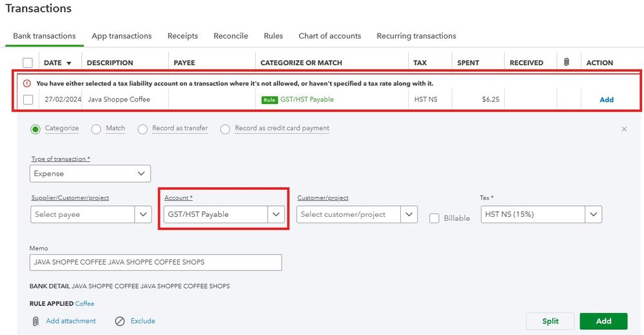This screenshot has height=335, width=644.
Task: Choose Record as transfer radio option
Action: point(142,129)
